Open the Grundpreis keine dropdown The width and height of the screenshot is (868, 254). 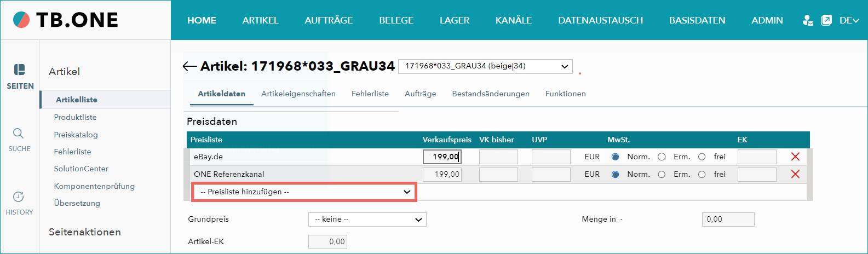coord(367,220)
